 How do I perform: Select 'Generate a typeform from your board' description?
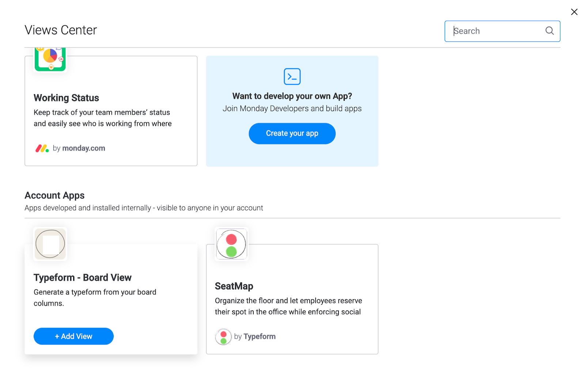95,298
